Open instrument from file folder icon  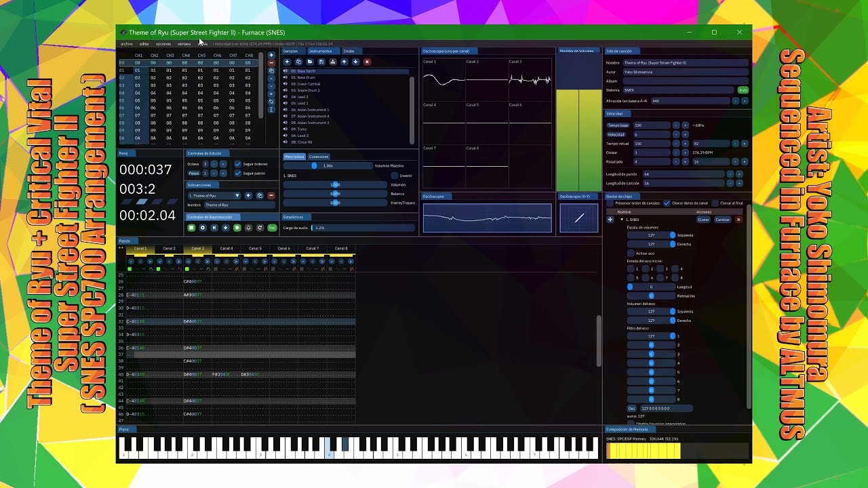tap(310, 62)
